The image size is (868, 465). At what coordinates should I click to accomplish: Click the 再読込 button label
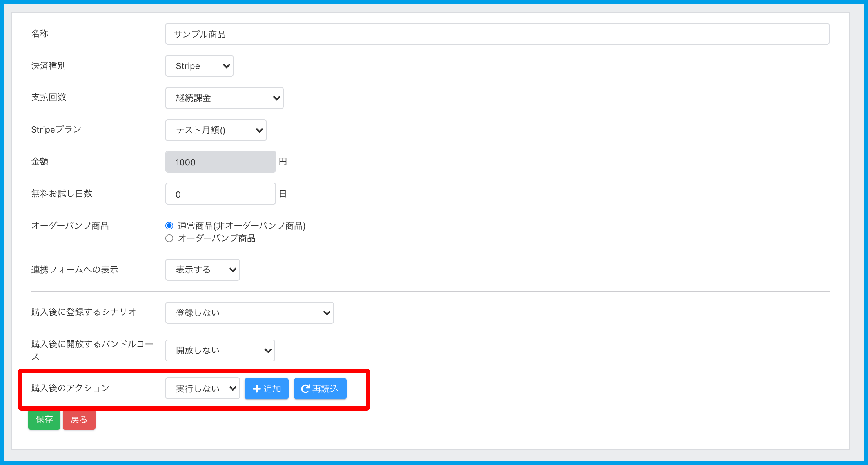pos(325,389)
